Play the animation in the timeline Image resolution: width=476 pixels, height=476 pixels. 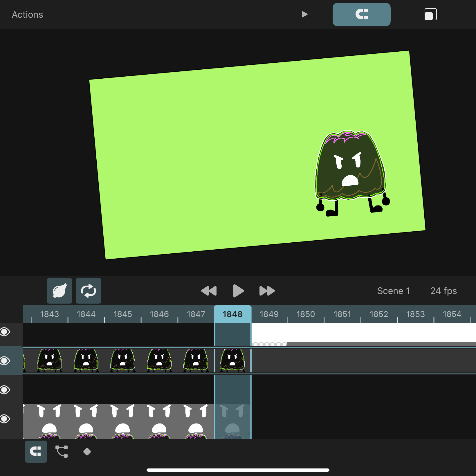pos(238,291)
